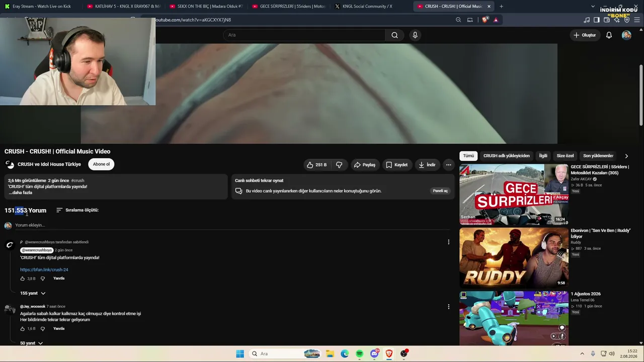Reply to @Jay_wooseok with Yanıtla
The width and height of the screenshot is (644, 362).
click(x=59, y=329)
